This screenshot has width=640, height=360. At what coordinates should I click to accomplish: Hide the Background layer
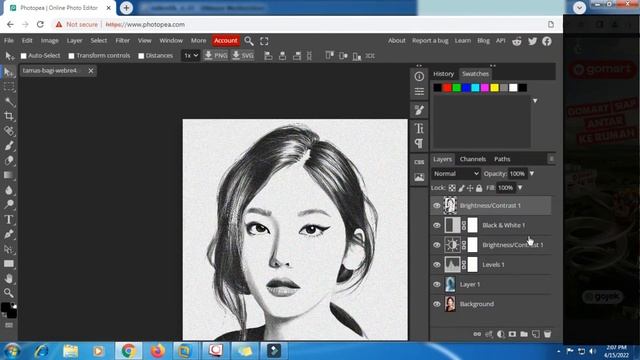[437, 304]
